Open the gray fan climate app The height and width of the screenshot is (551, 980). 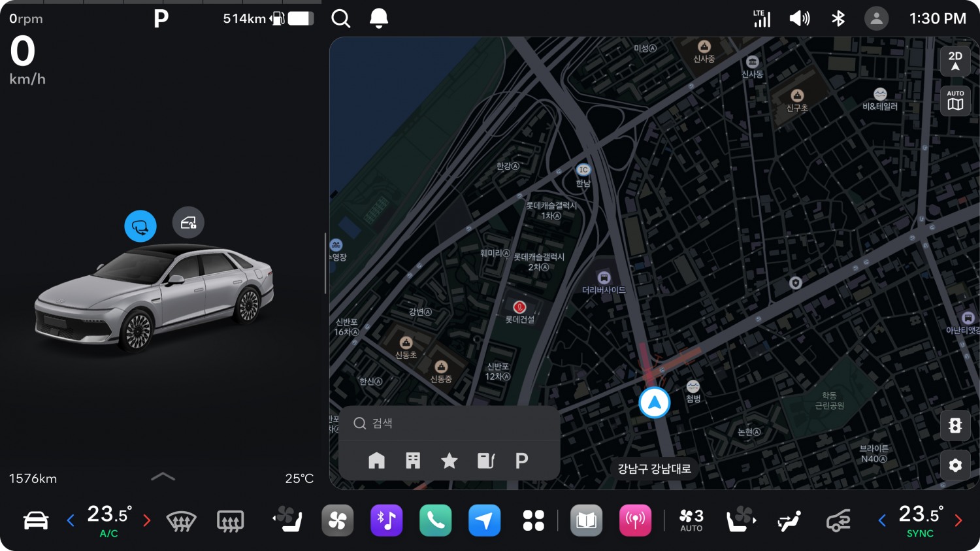(338, 520)
